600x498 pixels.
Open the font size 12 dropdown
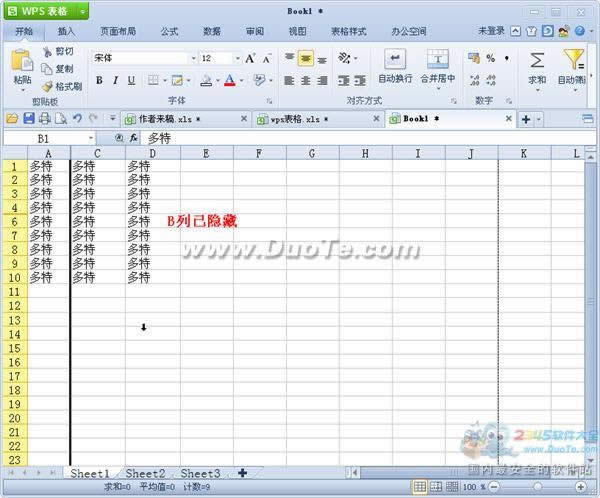(238, 58)
